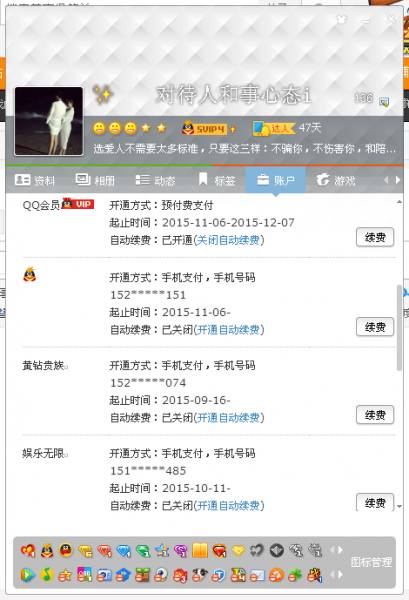Click 开通自动续费 under date 2015-11-06-

pos(228,330)
